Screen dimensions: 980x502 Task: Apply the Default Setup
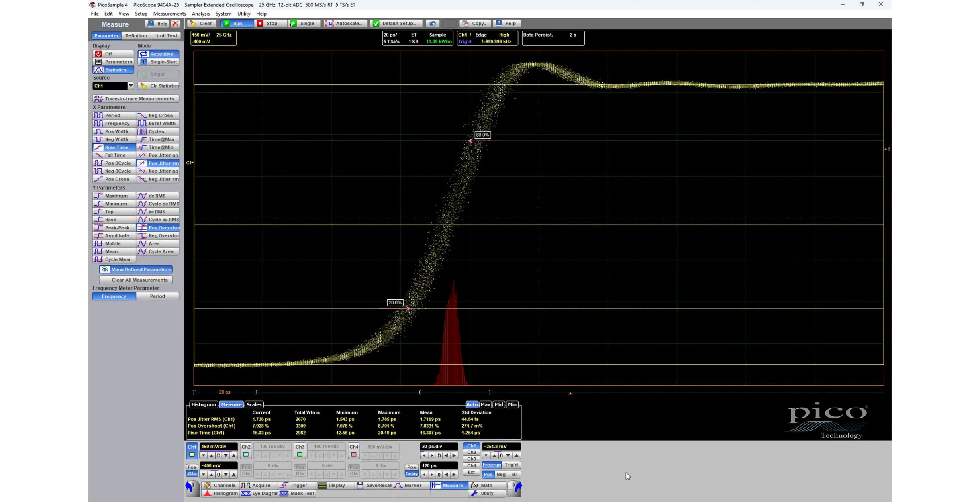click(x=396, y=23)
